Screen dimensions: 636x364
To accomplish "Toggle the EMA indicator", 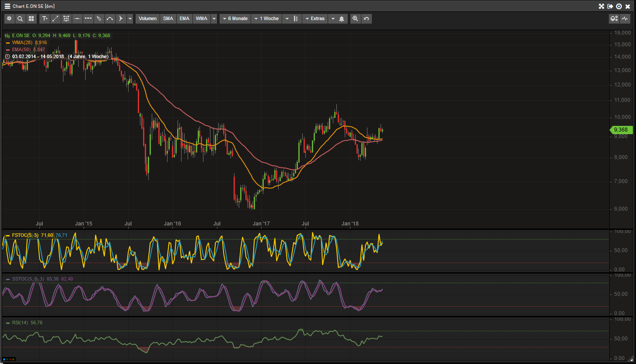I will pyautogui.click(x=185, y=19).
